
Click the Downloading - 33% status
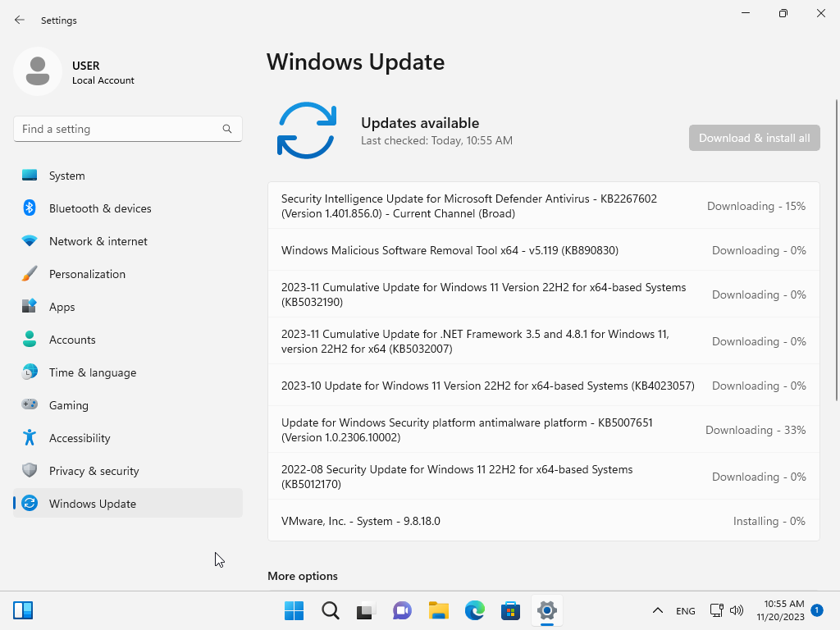pos(756,430)
